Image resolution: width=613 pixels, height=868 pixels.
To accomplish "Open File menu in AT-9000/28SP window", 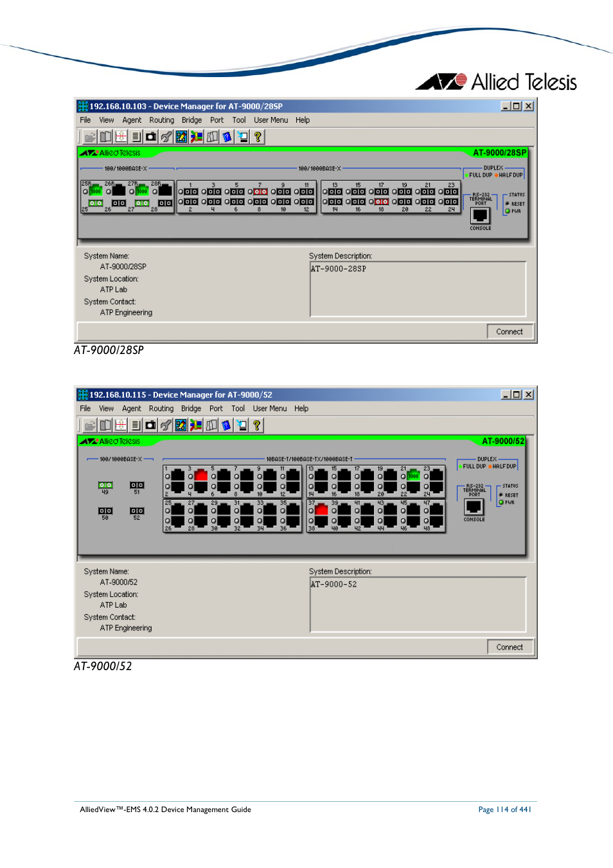I will [x=85, y=120].
